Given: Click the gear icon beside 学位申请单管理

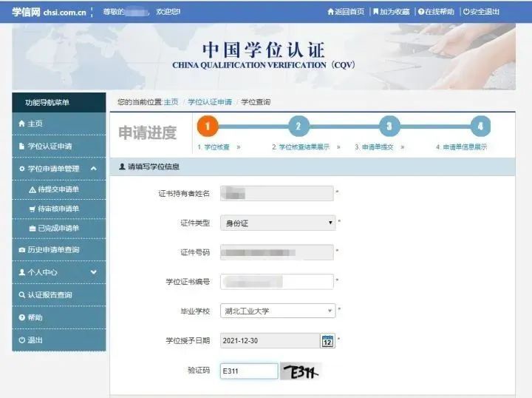Looking at the screenshot, I should click(x=22, y=169).
